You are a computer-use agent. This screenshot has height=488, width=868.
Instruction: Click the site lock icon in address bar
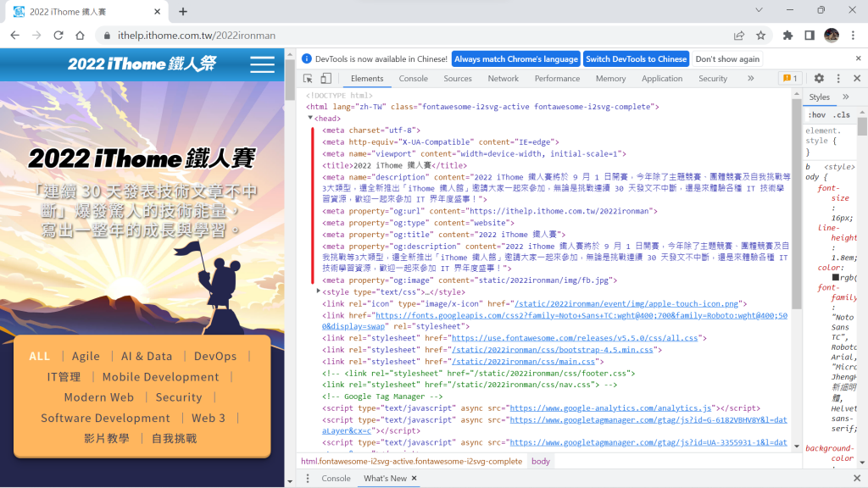[x=107, y=36]
